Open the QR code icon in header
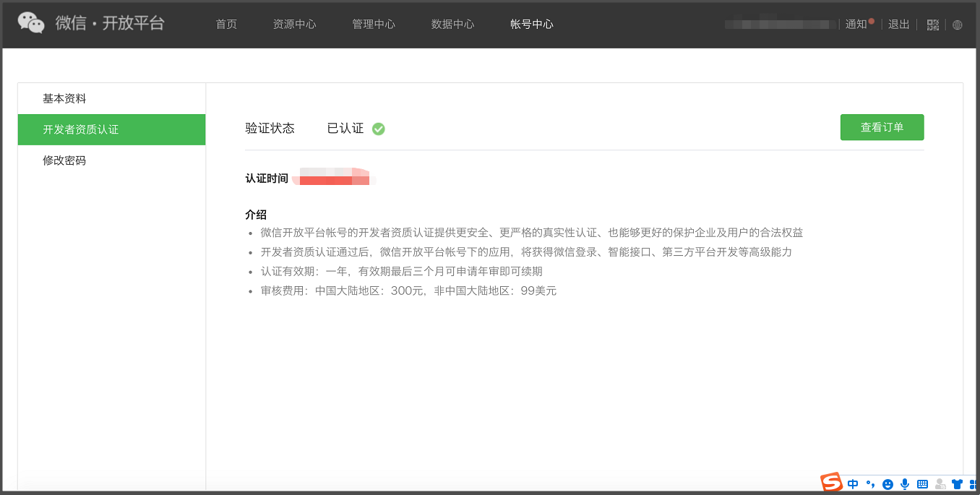The height and width of the screenshot is (495, 980). (x=933, y=25)
